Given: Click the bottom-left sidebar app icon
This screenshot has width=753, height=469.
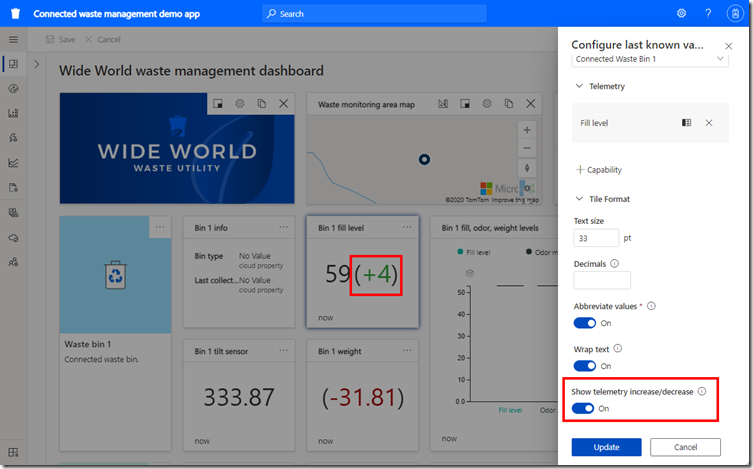Looking at the screenshot, I should (13, 452).
